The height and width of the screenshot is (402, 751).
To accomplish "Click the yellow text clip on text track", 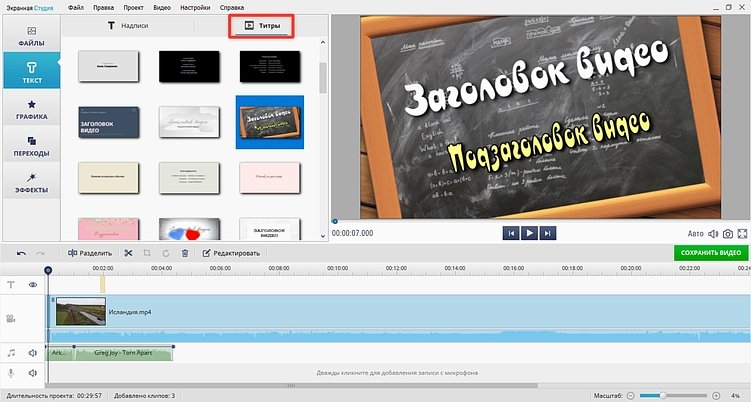I will [102, 285].
